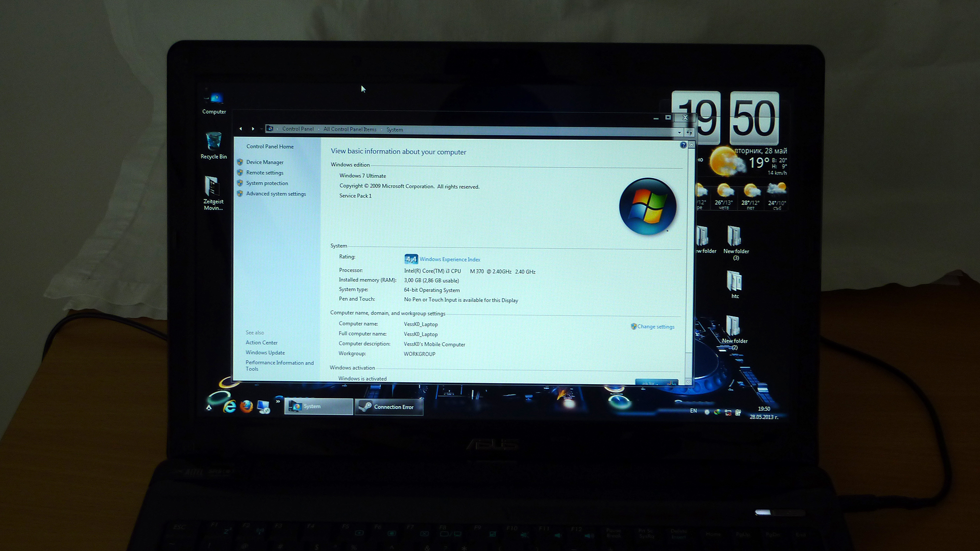Click the minute digits 50 on clock widget

(754, 118)
